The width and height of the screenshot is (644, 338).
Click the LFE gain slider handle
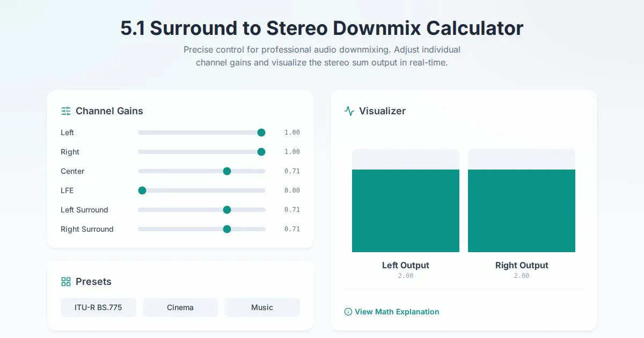coord(142,190)
